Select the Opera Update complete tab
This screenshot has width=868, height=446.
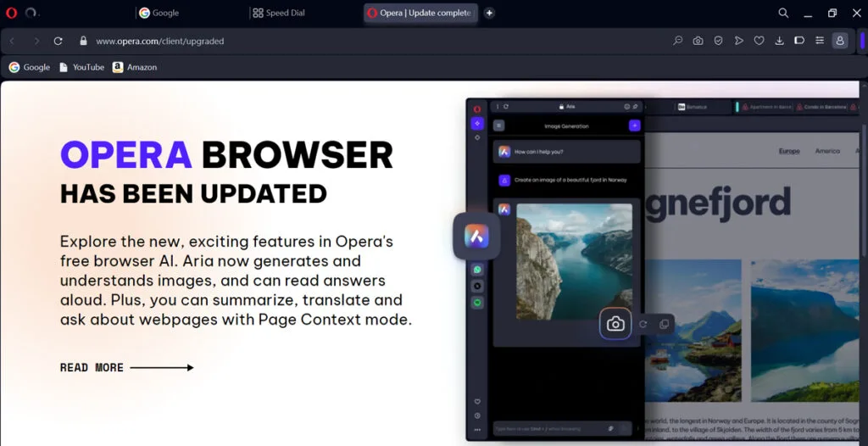pyautogui.click(x=420, y=13)
